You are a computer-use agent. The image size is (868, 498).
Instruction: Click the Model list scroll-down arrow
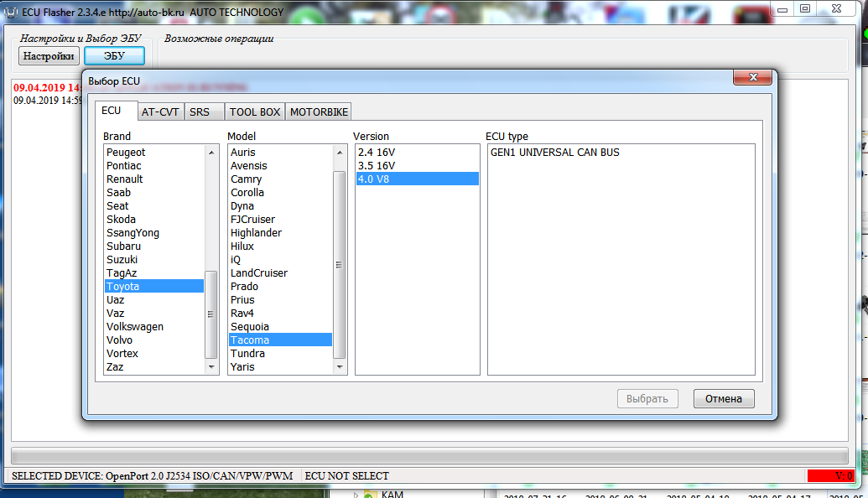click(340, 367)
